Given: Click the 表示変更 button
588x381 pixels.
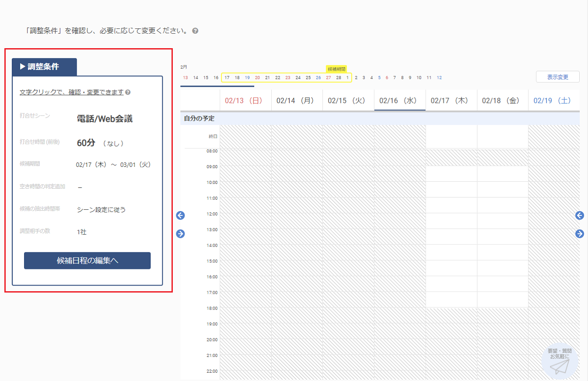Looking at the screenshot, I should [x=557, y=77].
